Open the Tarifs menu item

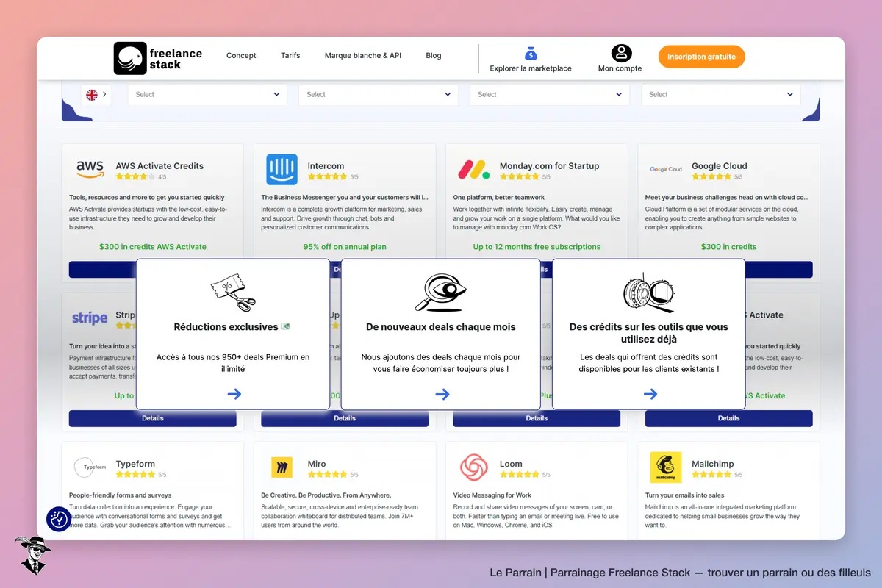290,55
